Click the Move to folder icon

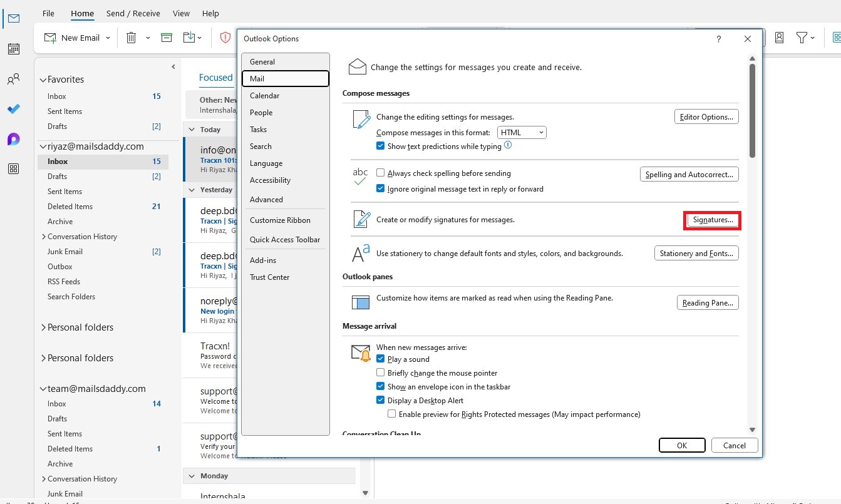coord(189,38)
